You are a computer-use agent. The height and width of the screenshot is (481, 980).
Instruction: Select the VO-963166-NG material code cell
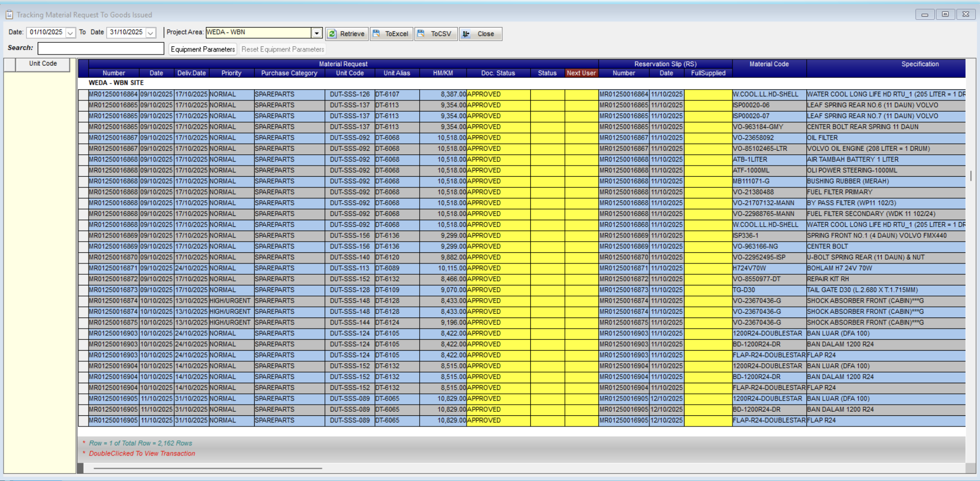[769, 247]
